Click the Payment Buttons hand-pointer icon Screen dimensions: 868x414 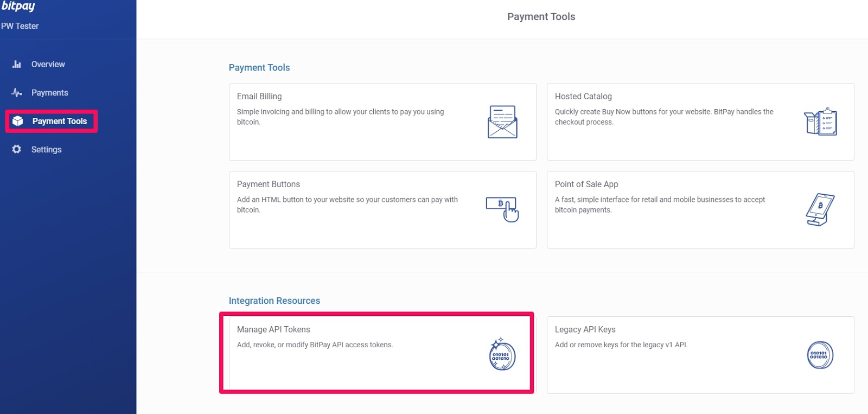tap(502, 209)
